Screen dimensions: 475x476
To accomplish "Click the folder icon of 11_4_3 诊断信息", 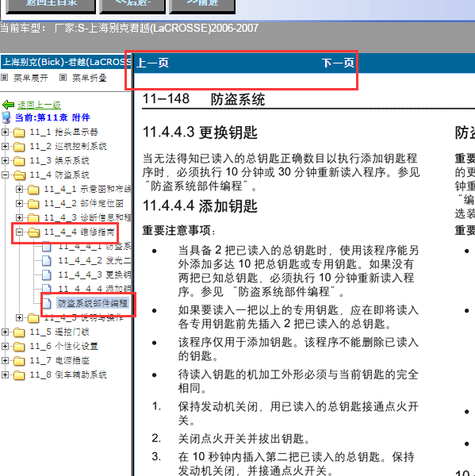I will pos(33,217).
